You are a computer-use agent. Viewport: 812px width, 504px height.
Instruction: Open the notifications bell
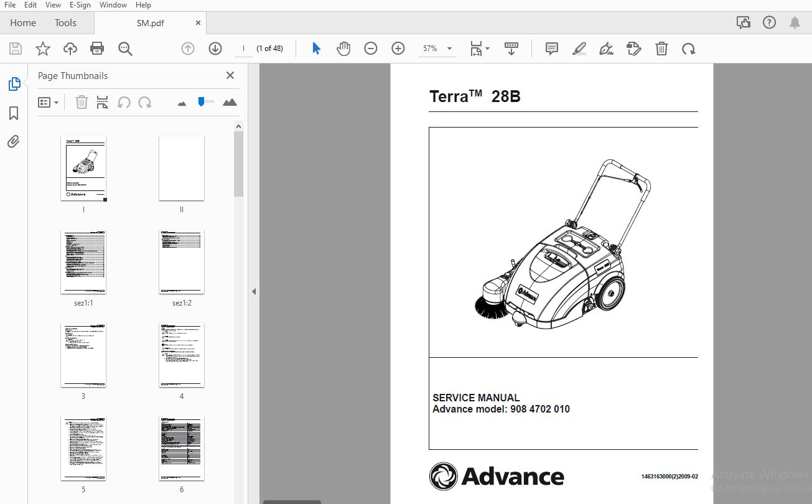click(x=795, y=23)
